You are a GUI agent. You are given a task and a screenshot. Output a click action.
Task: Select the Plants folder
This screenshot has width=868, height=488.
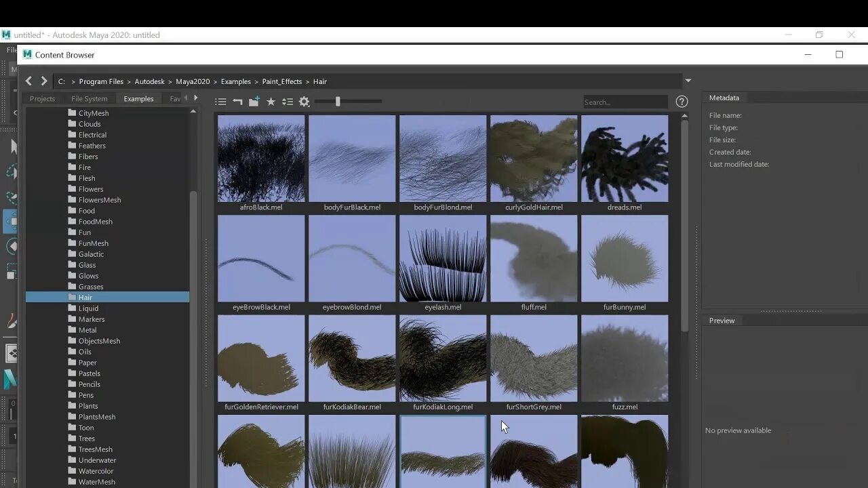pos(88,406)
